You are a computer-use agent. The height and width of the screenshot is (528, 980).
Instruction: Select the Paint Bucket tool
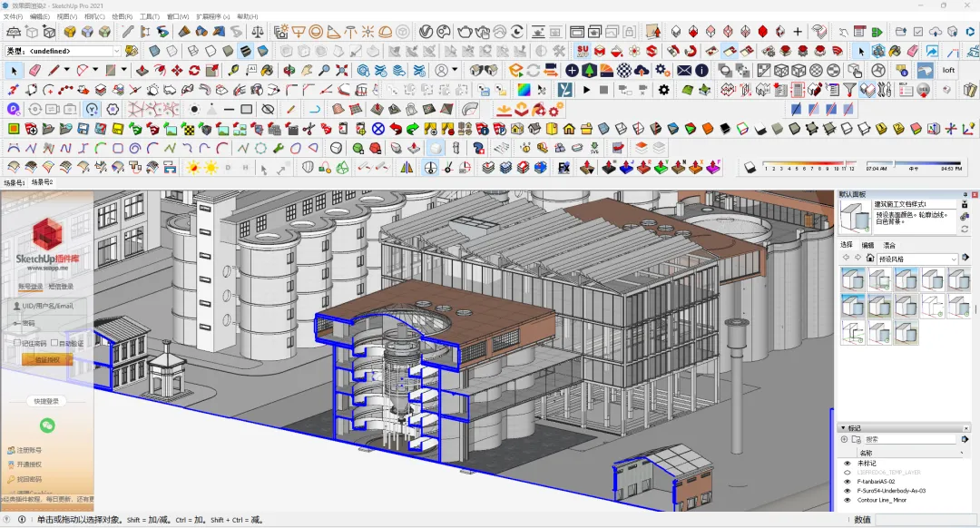[x=267, y=71]
